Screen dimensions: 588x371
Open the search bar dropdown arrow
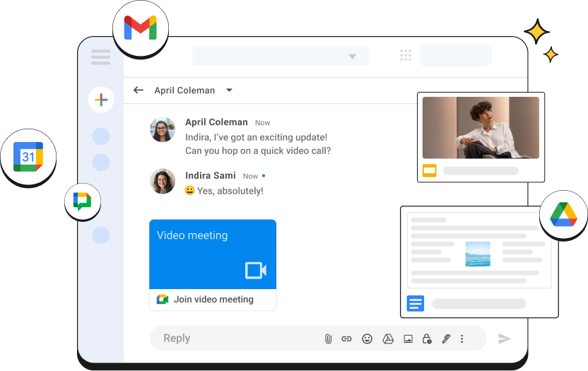(x=352, y=57)
